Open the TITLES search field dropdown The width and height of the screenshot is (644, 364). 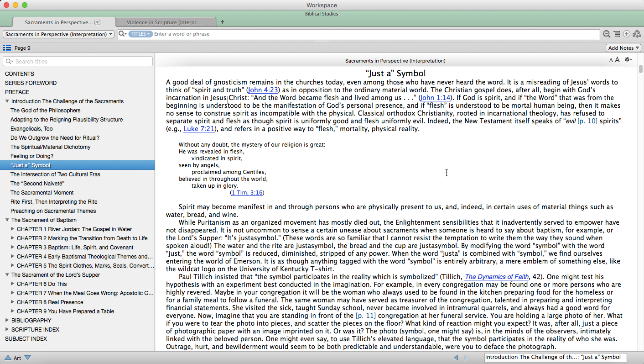coord(140,34)
